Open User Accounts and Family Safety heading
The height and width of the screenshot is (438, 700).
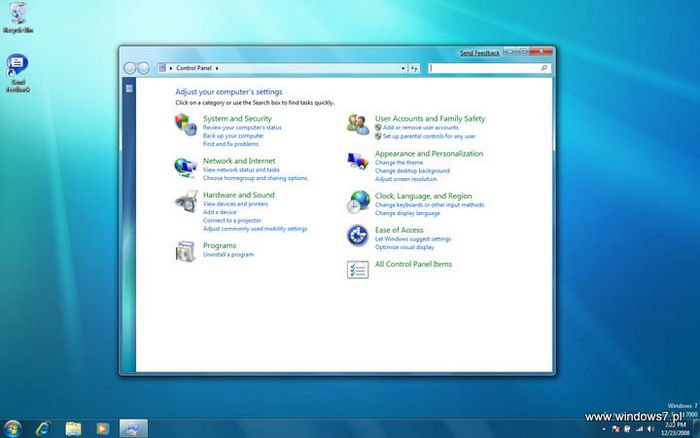point(430,119)
